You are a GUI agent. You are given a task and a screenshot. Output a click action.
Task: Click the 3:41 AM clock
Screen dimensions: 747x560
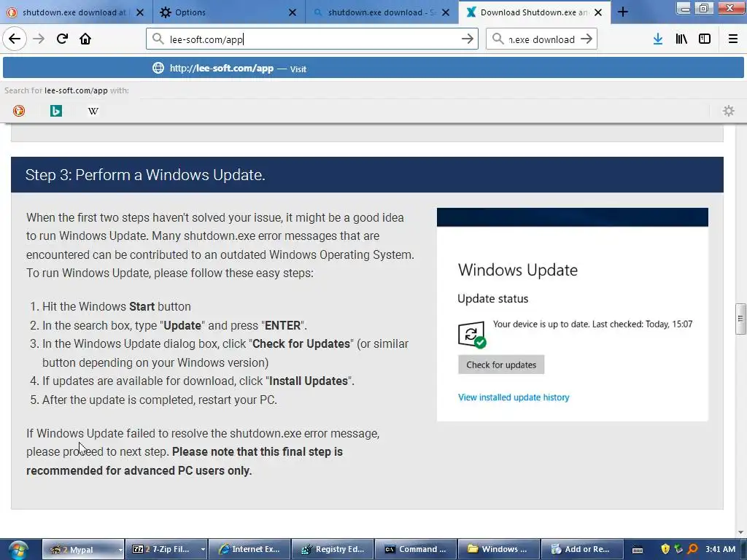[x=720, y=550]
